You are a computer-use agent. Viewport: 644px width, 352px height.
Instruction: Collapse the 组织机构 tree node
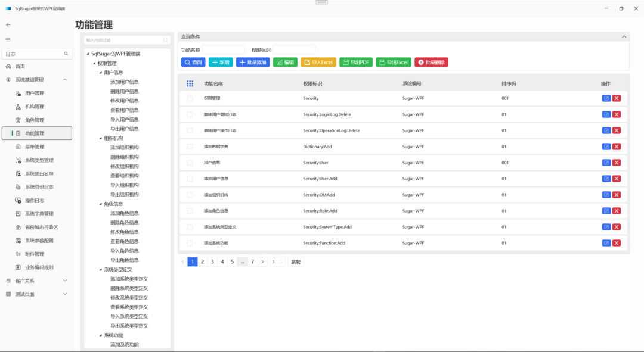point(101,138)
